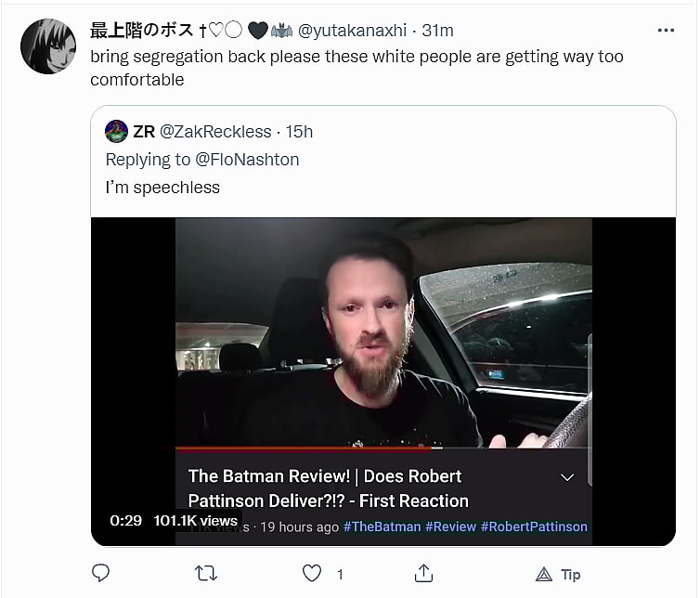Screen dimensions: 700x598
Task: Click the retweet arrows icon
Action: point(207,573)
